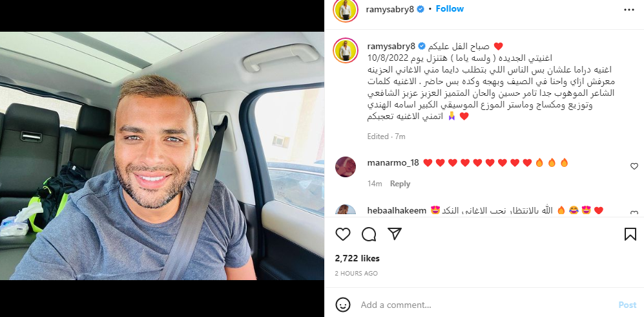The height and width of the screenshot is (317, 644).
Task: Click the Post comment button
Action: (x=627, y=305)
